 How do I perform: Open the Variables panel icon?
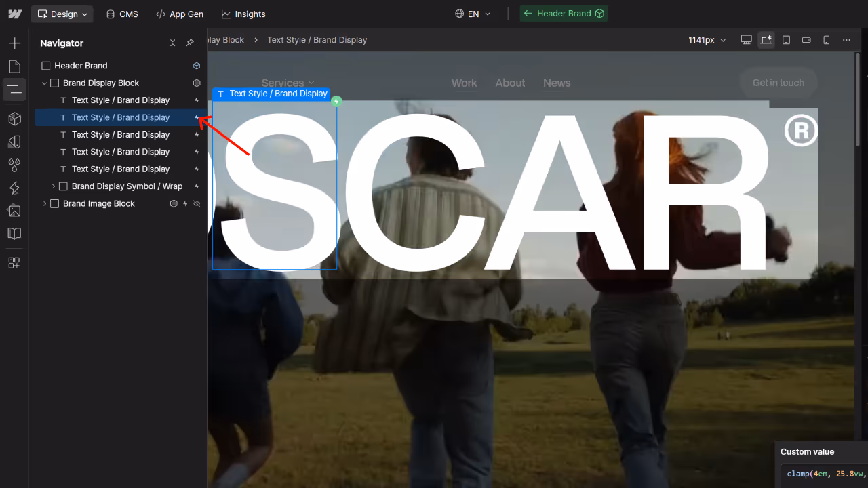click(x=14, y=142)
